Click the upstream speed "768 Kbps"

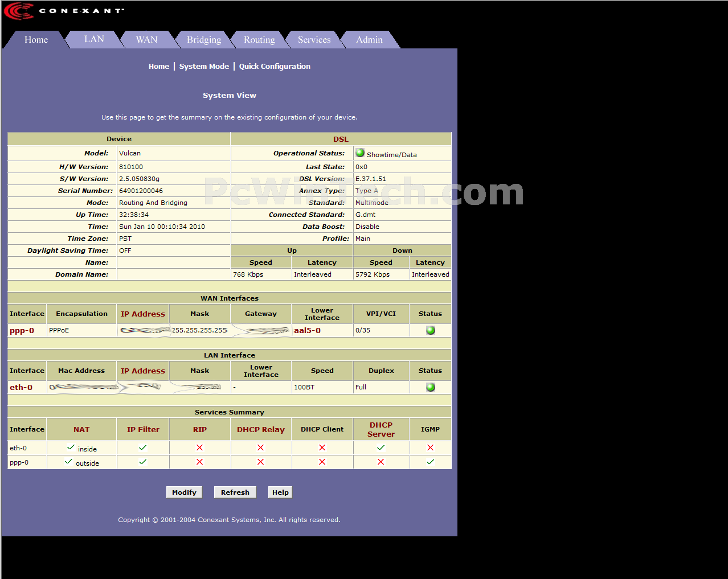pos(248,274)
